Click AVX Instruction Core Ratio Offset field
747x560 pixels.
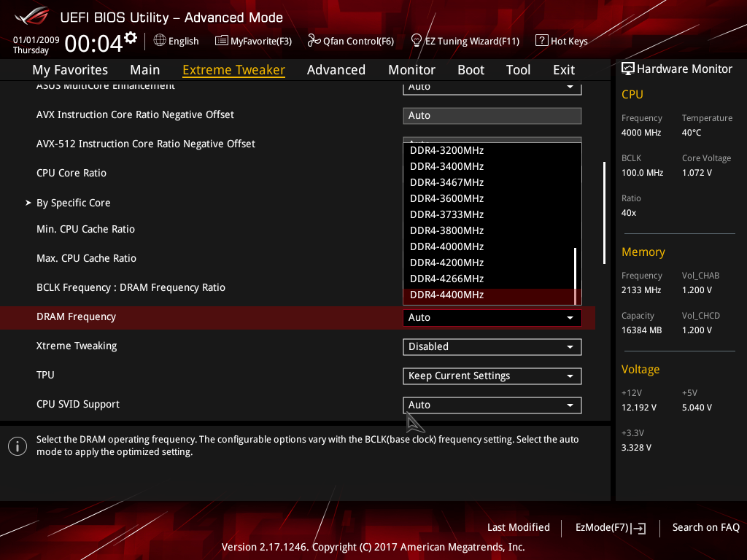(x=492, y=116)
